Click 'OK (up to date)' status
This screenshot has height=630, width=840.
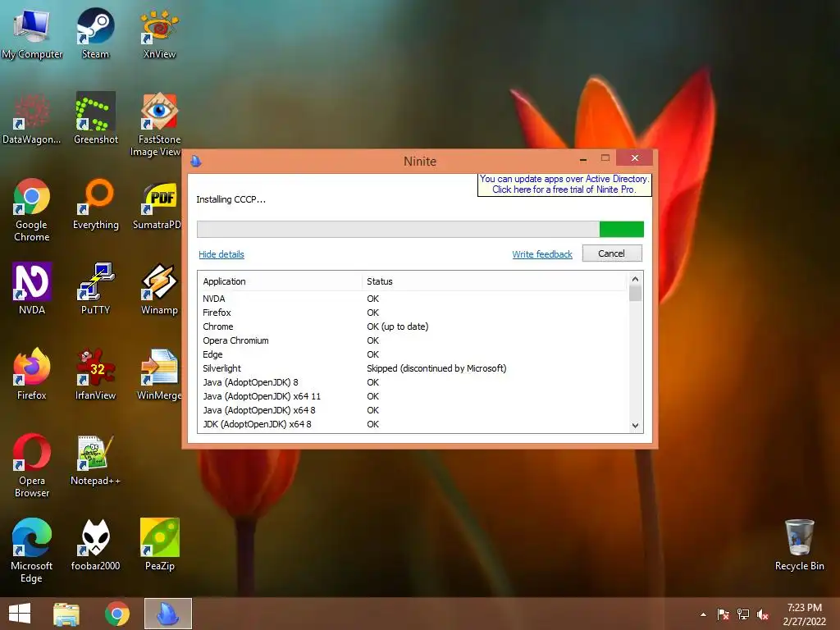pos(398,326)
